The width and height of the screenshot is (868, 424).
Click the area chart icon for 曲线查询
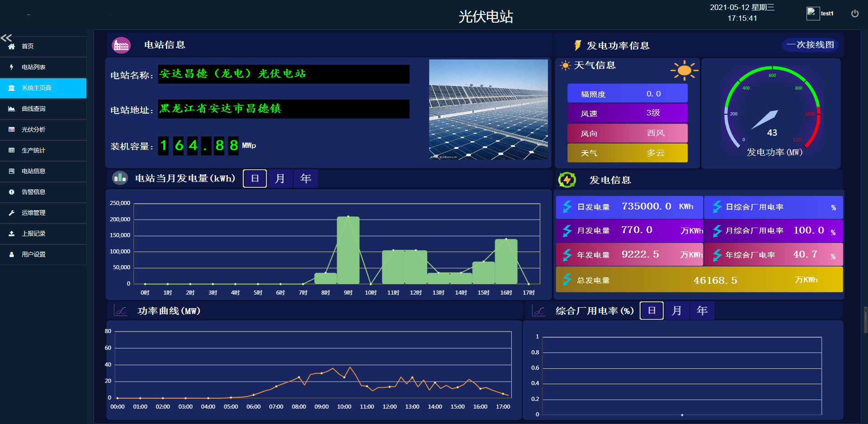(12, 109)
